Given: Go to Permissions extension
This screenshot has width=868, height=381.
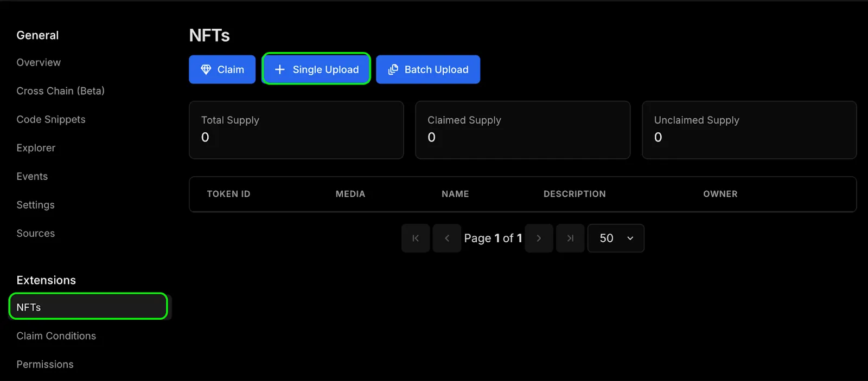Looking at the screenshot, I should 45,364.
